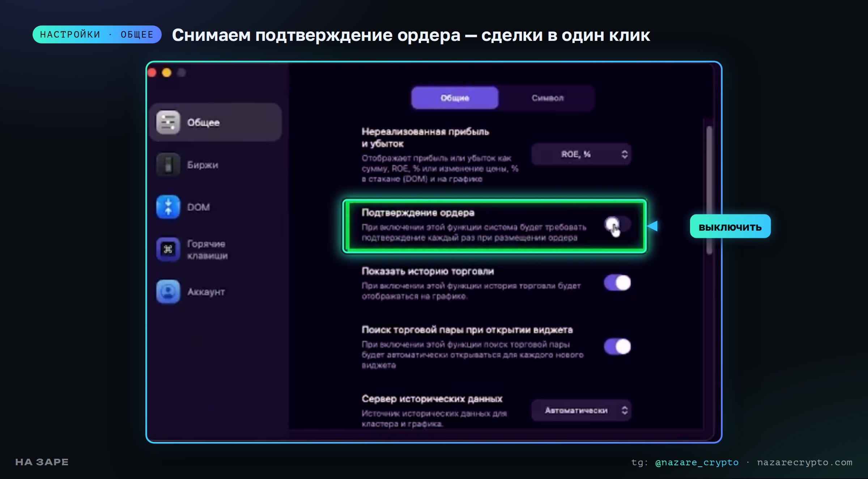Click the Подтверждение ордера heading
Viewport: 868px width, 479px height.
pyautogui.click(x=418, y=213)
